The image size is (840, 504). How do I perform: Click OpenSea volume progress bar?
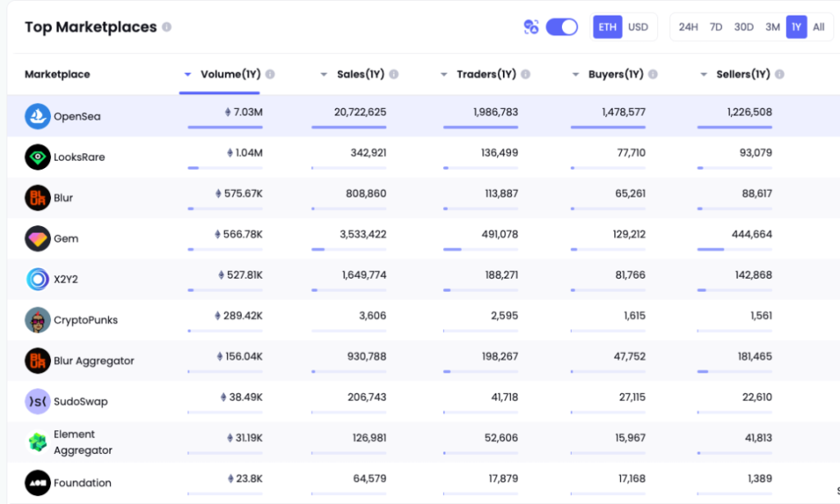(x=225, y=127)
